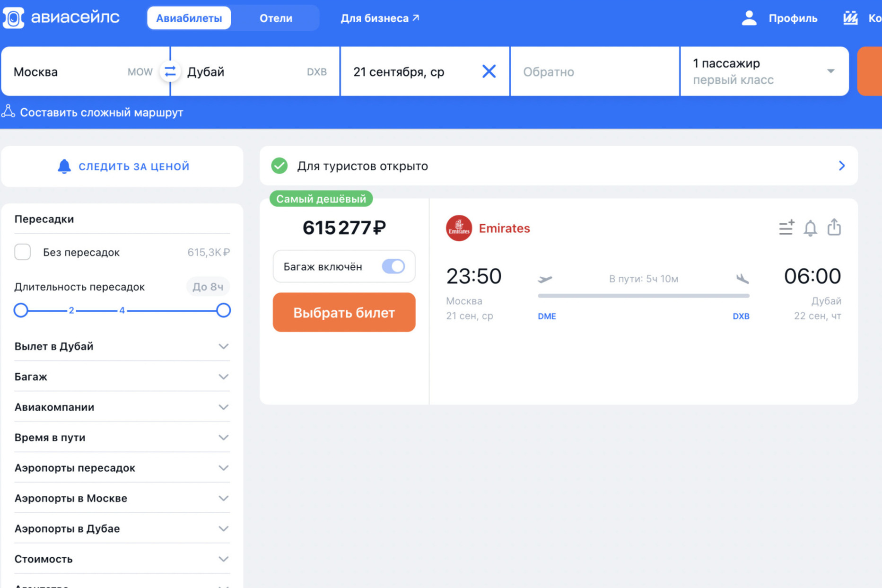Screen dimensions: 882x588
Task: Swap origin and destination cities icon
Action: click(170, 71)
